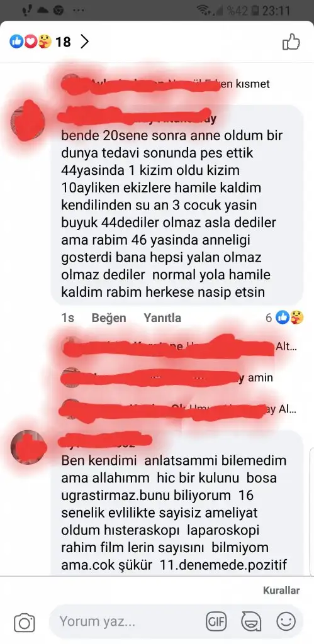Open the sticker picker icon
This screenshot has width=314, height=644.
(x=250, y=622)
